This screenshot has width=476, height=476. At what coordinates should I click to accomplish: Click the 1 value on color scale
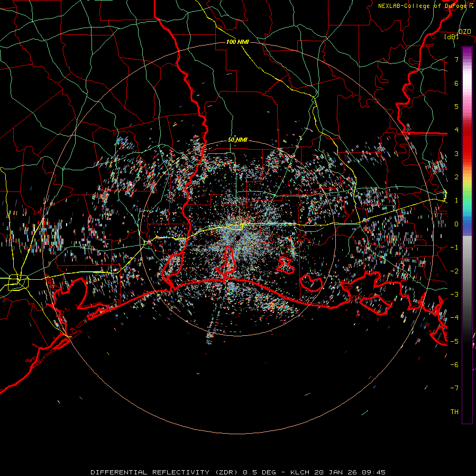coord(456,200)
